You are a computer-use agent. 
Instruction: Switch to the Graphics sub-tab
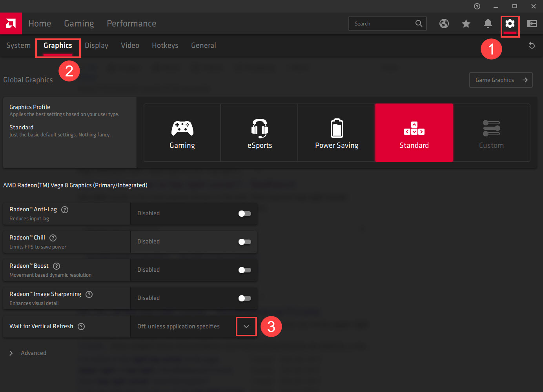pos(58,45)
